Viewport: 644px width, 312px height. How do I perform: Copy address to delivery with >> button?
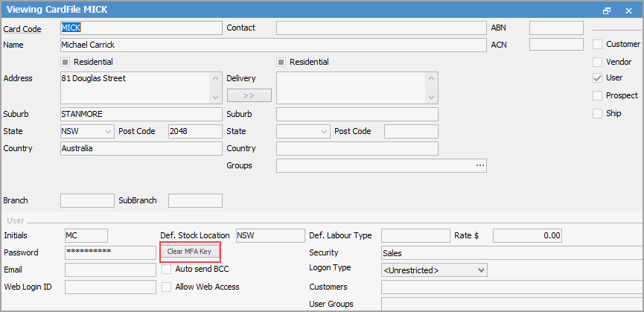[249, 95]
